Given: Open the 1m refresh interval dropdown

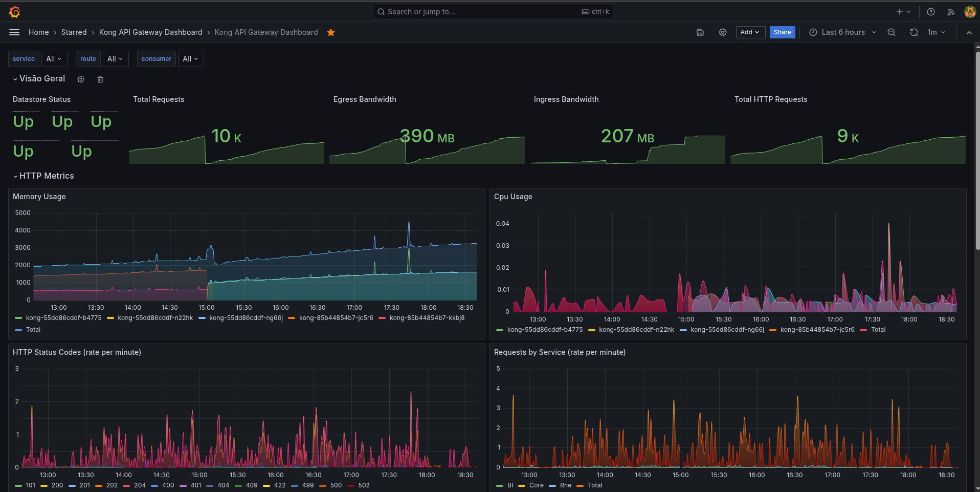Looking at the screenshot, I should point(937,32).
